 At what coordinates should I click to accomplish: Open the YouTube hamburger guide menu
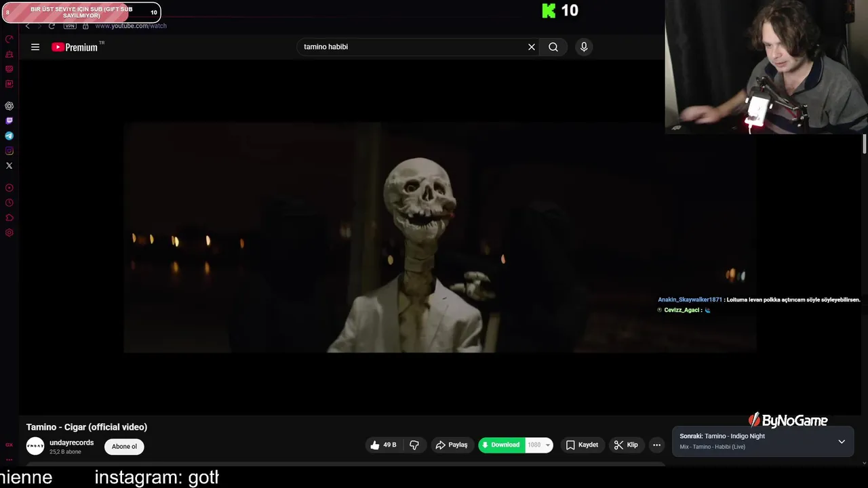point(35,47)
